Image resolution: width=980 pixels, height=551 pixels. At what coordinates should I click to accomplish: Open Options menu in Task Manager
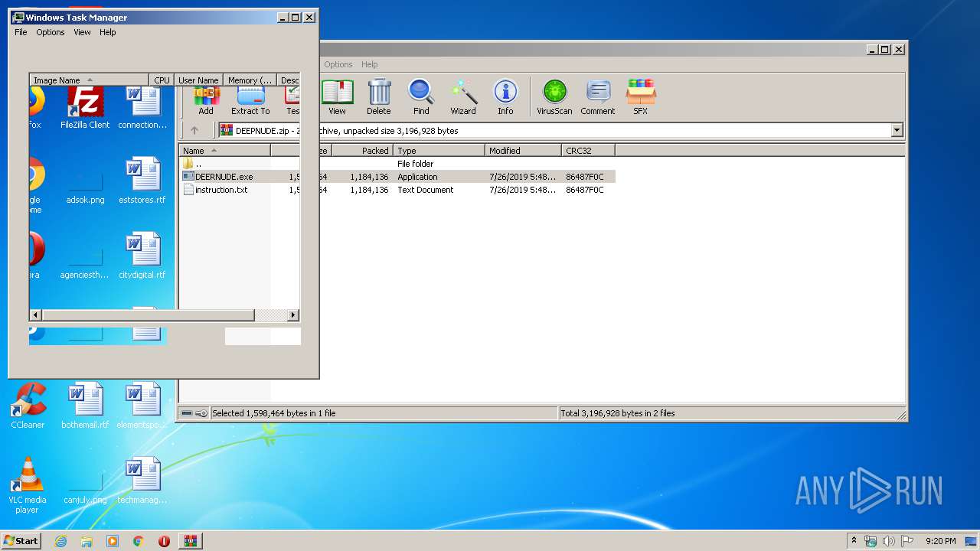[51, 32]
